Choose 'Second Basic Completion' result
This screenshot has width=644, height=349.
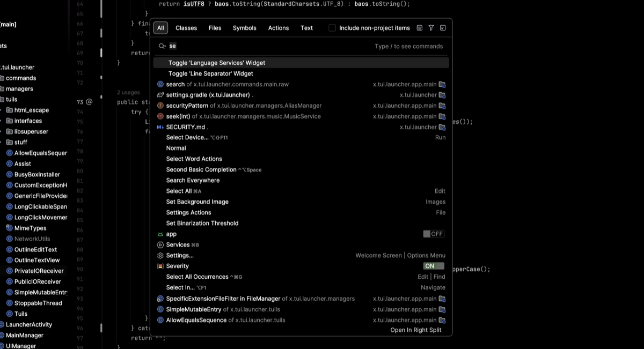[301, 170]
